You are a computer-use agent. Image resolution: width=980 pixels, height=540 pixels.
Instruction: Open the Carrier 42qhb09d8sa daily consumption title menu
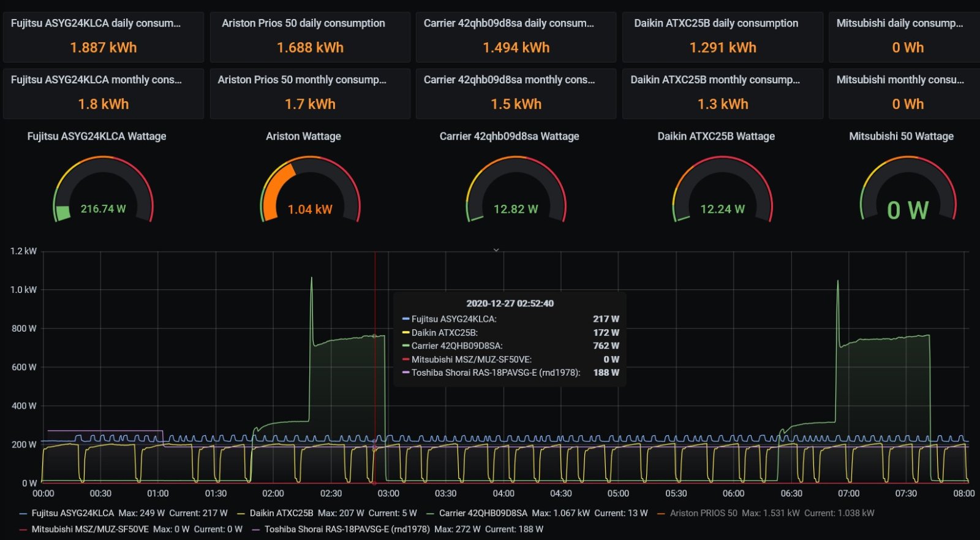(x=509, y=23)
